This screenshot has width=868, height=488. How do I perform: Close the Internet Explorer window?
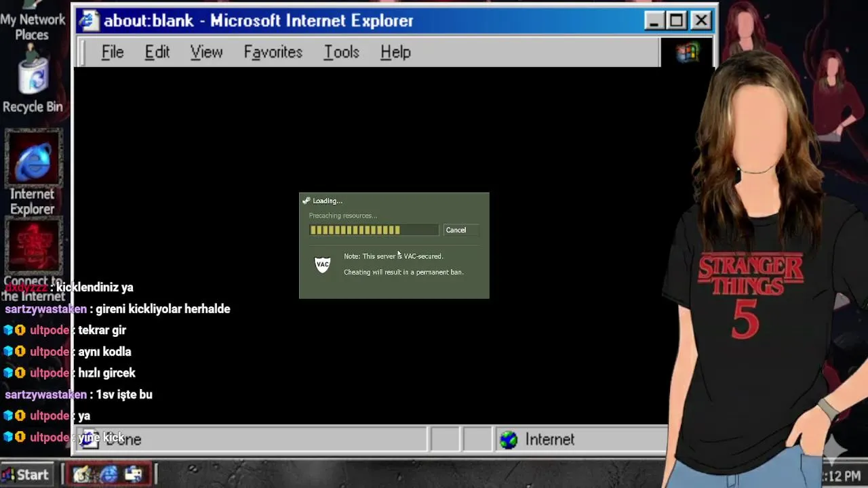(701, 21)
